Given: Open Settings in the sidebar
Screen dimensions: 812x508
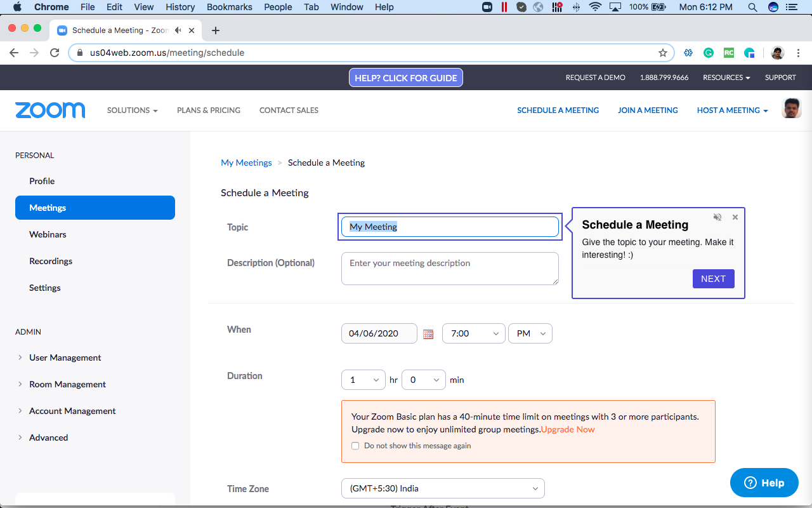Looking at the screenshot, I should 45,288.
